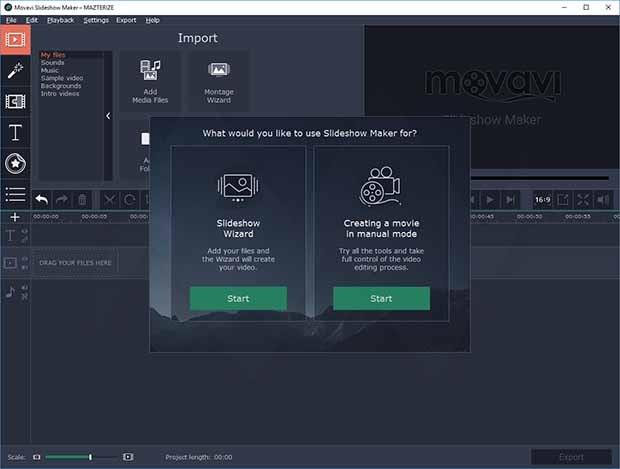Select Music category

[x=50, y=70]
